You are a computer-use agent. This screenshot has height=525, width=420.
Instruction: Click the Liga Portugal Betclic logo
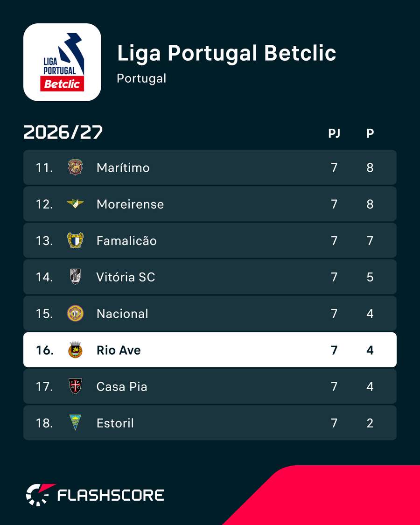coord(62,62)
